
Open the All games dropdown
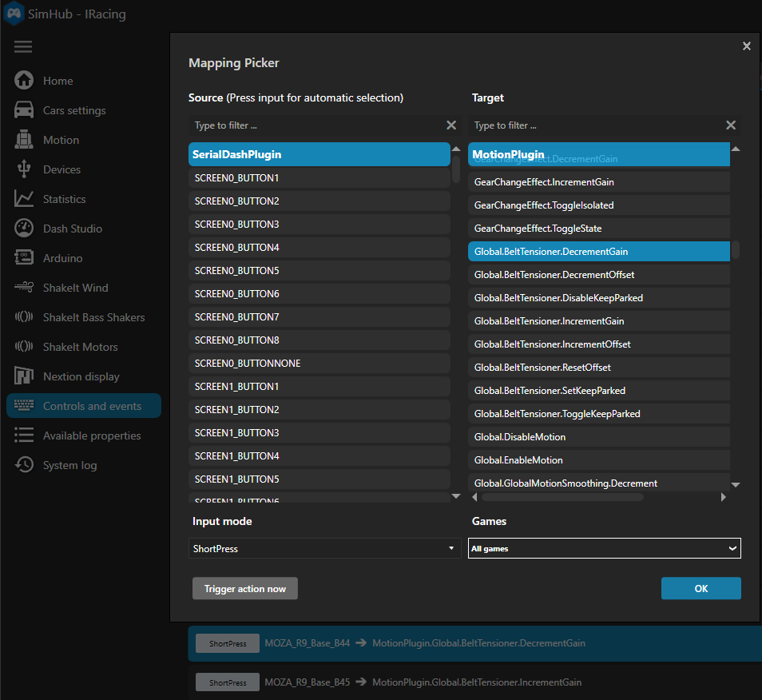[604, 548]
